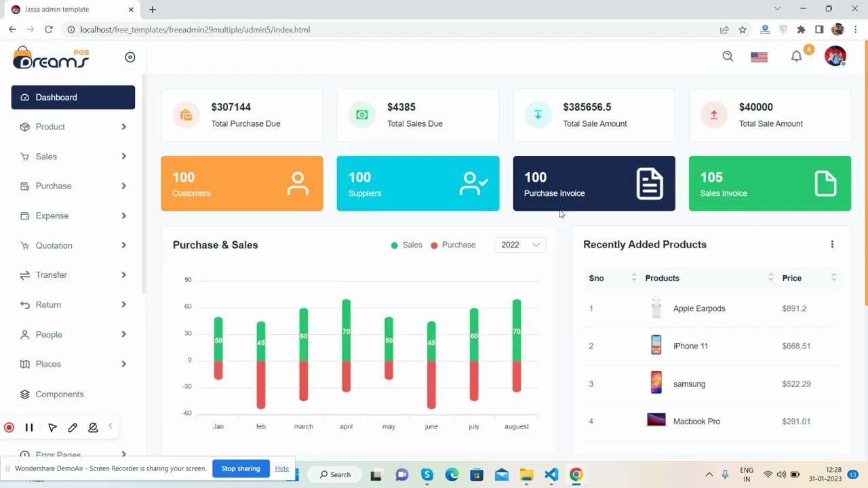Expand the Sales sidebar menu
This screenshot has height=488, width=868.
click(73, 157)
